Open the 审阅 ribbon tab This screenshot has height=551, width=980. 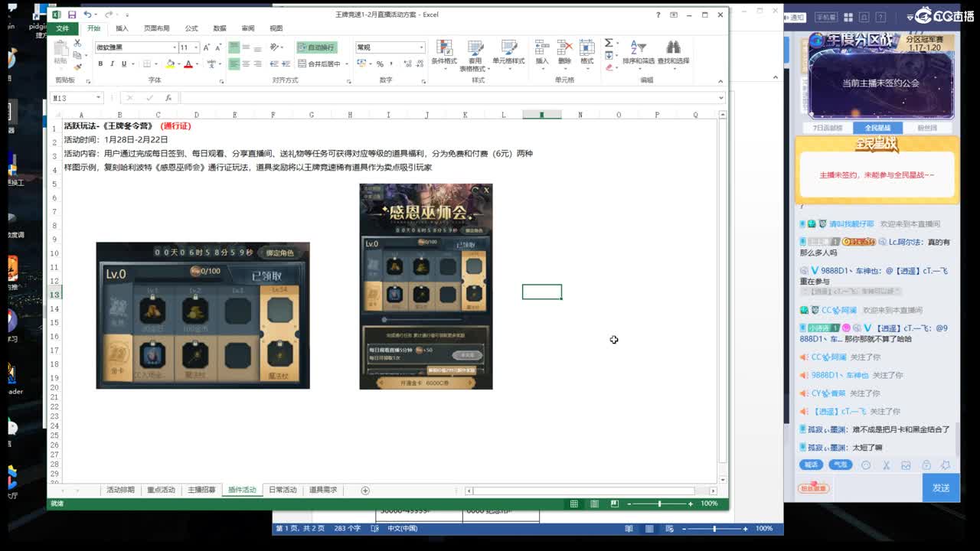click(248, 28)
